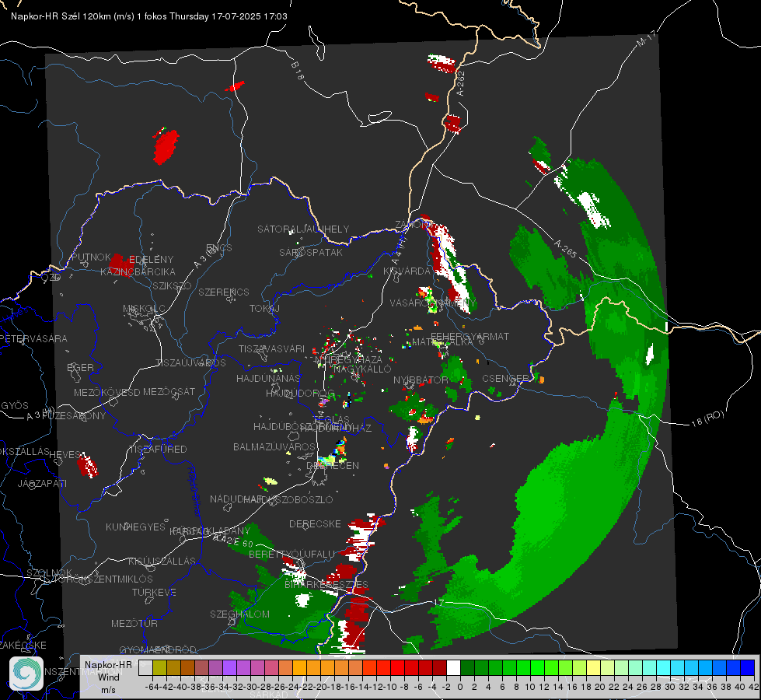Pick the olive swatch at legend value -64

tap(159, 667)
